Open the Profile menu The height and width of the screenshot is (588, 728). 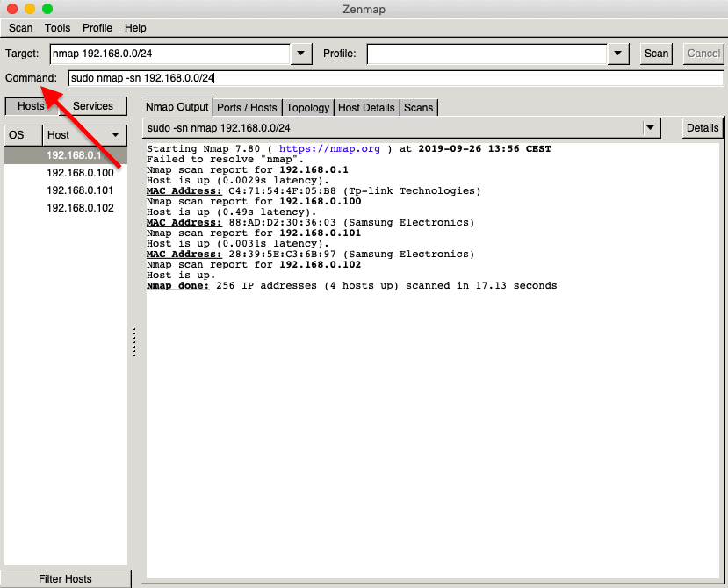click(97, 28)
